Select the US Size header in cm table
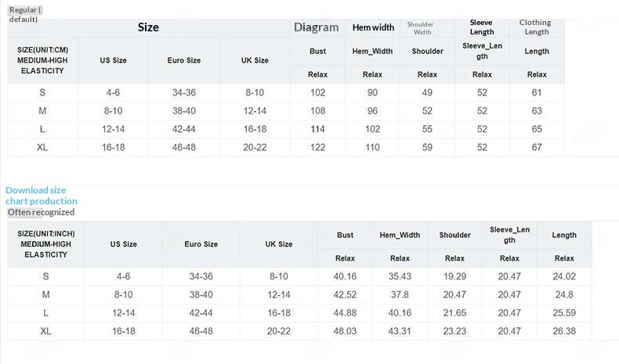Image resolution: width=619 pixels, height=364 pixels. 114,60
